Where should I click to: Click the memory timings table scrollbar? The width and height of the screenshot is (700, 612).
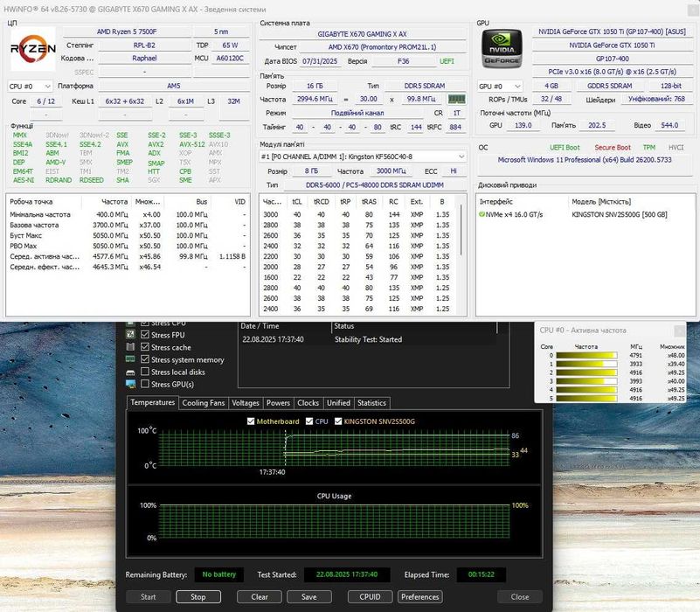pos(461,230)
